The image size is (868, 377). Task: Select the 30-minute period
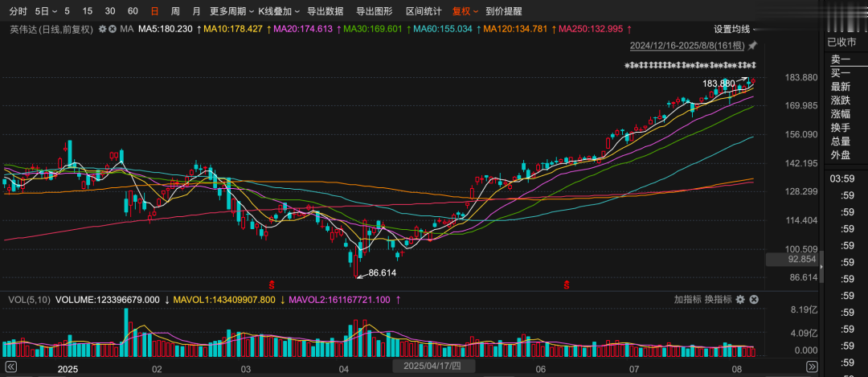[110, 11]
